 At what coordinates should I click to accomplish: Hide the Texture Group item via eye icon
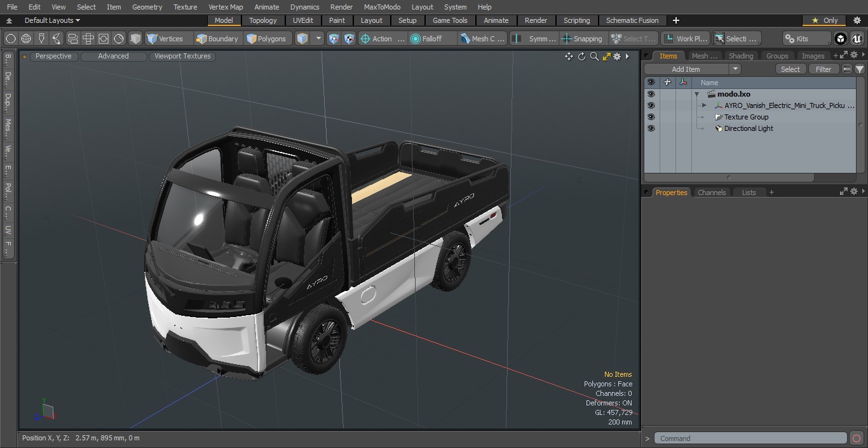coord(651,117)
